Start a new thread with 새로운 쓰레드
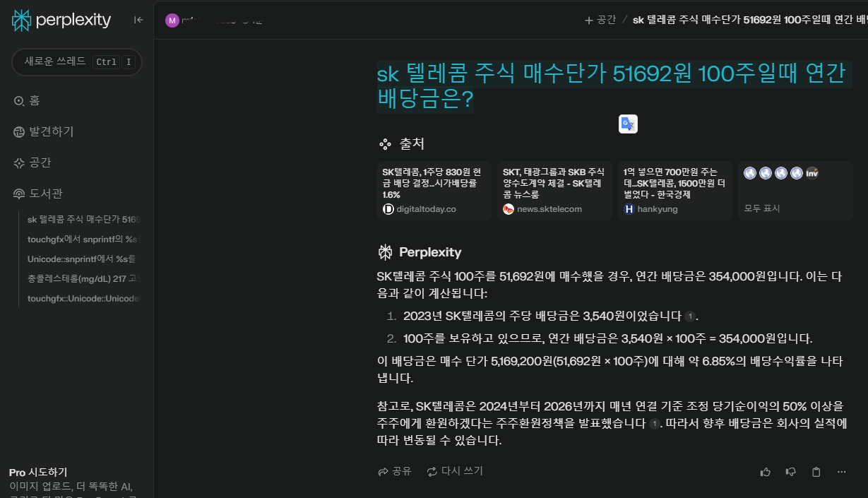 [77, 62]
